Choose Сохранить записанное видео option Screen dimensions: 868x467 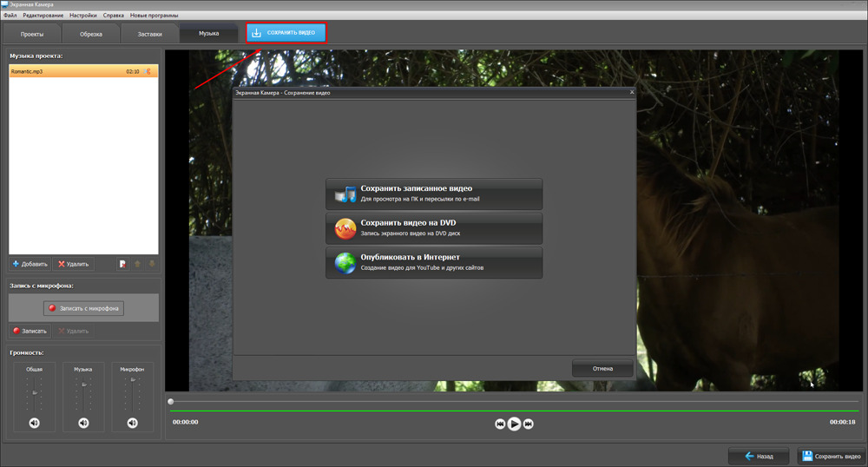434,194
